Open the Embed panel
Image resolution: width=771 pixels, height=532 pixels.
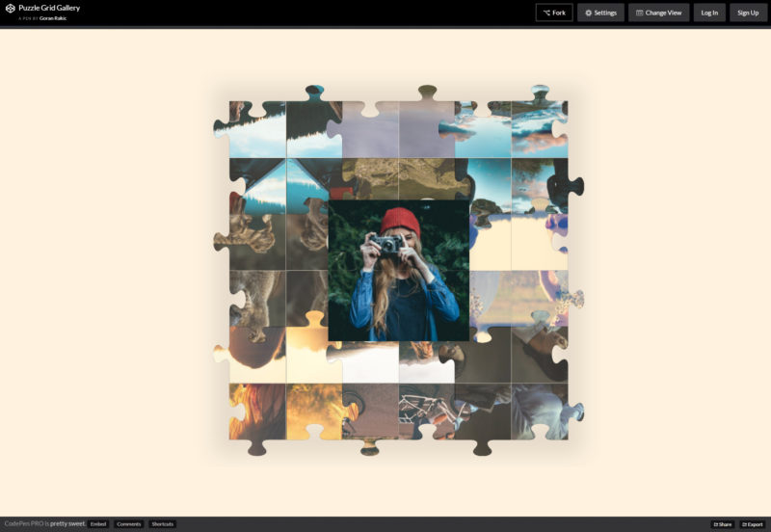coord(98,524)
